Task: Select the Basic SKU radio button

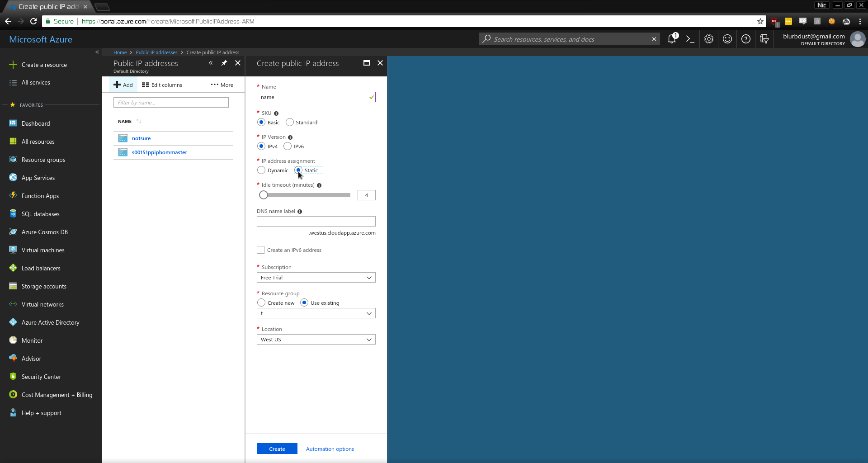Action: [261, 122]
